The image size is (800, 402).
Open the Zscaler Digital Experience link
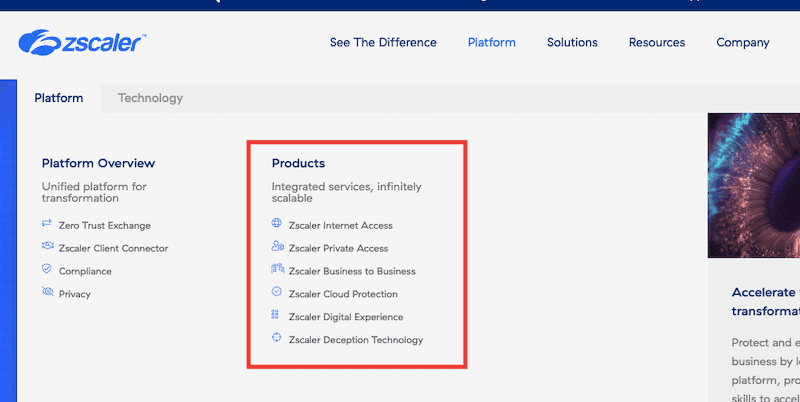click(346, 317)
